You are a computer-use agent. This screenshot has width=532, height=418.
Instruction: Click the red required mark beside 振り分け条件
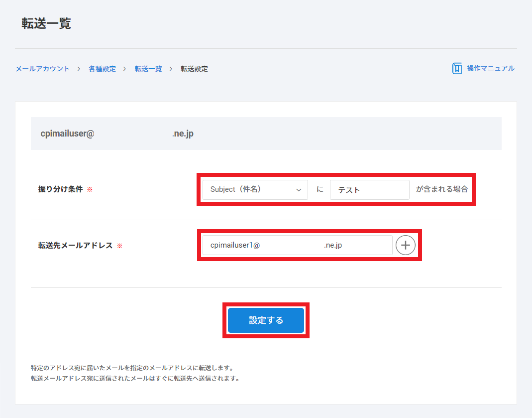click(90, 190)
